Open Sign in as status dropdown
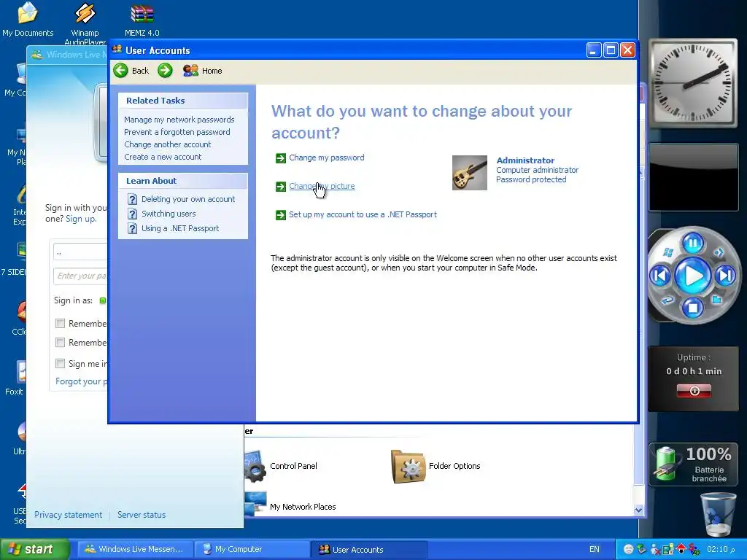Screen dimensions: 747x560 tap(102, 300)
